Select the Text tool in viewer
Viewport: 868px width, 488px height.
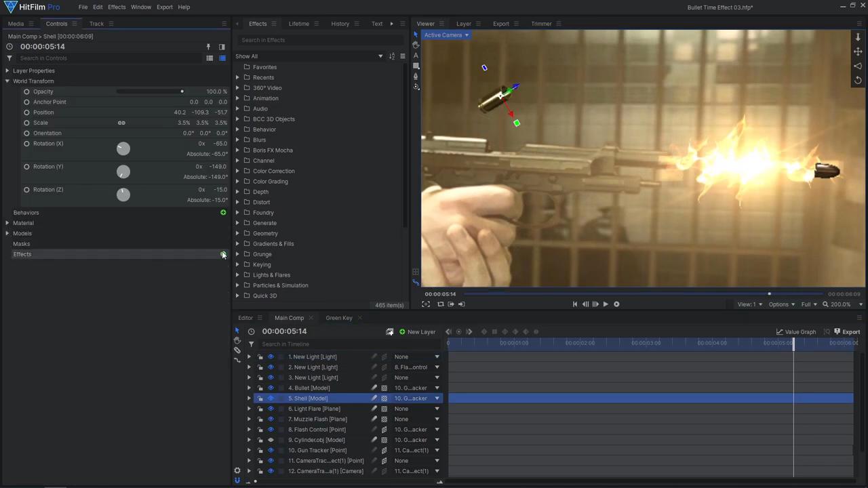pos(416,56)
